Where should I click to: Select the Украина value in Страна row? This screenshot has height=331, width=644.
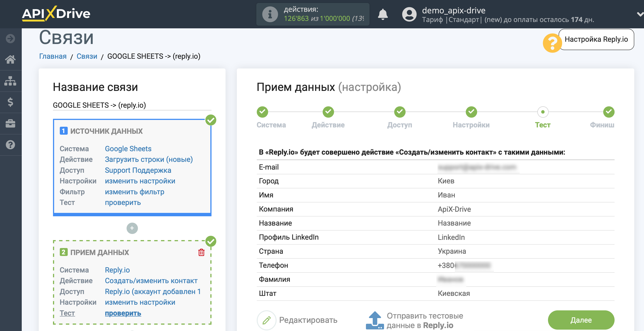tap(452, 251)
